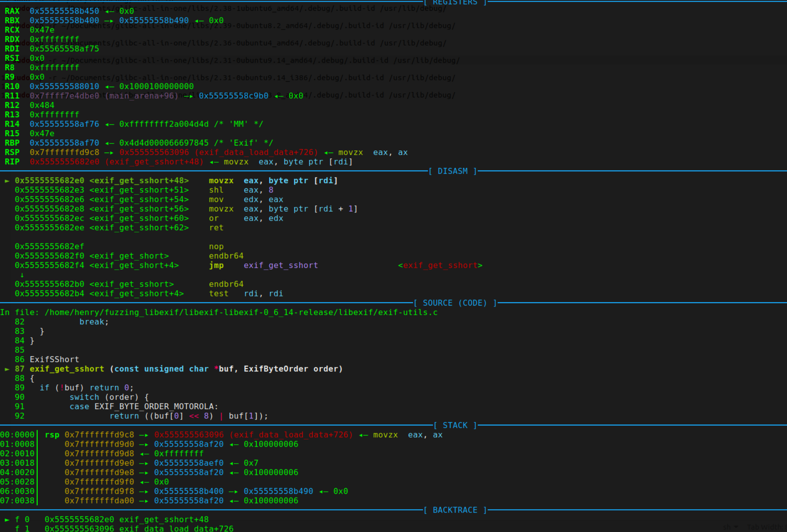Select the STACK section header
The width and height of the screenshot is (787, 532).
click(x=455, y=425)
